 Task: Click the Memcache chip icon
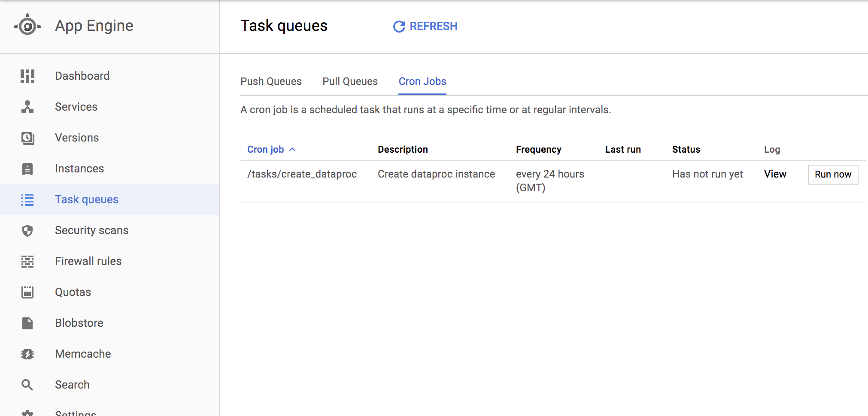point(27,354)
